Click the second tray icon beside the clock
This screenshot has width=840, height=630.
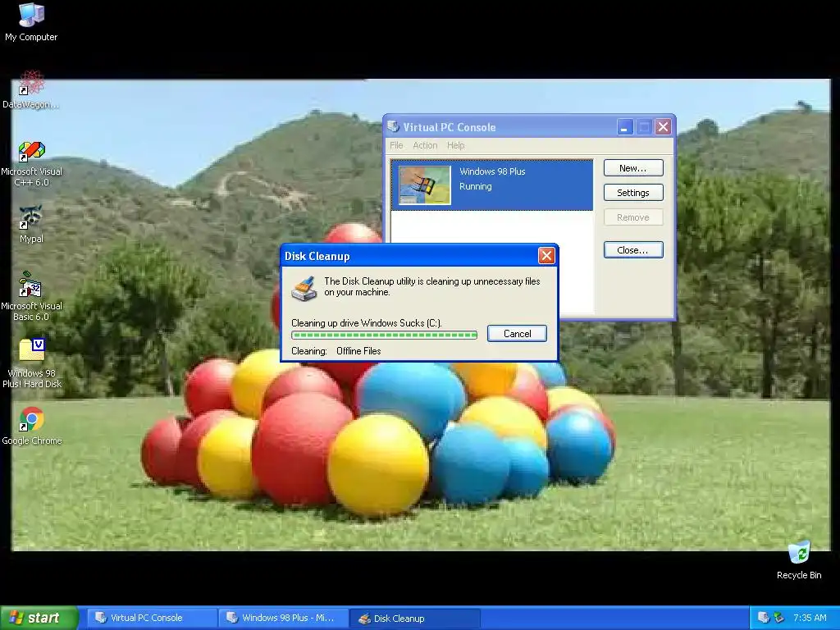[779, 618]
